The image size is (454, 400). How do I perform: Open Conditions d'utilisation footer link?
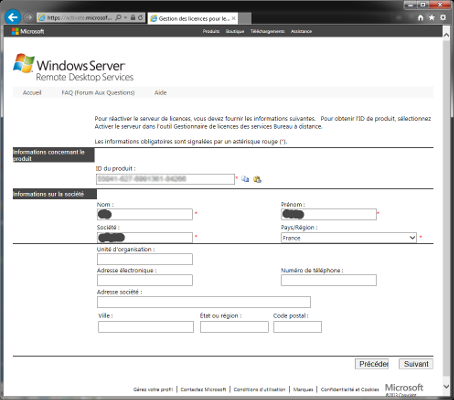[259, 389]
